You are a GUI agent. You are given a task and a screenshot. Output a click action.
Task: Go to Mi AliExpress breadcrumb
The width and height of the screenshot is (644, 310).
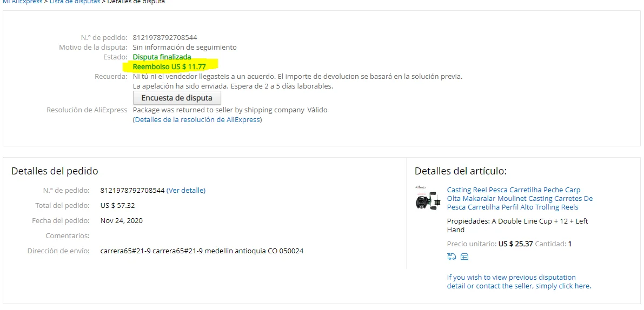(x=23, y=2)
